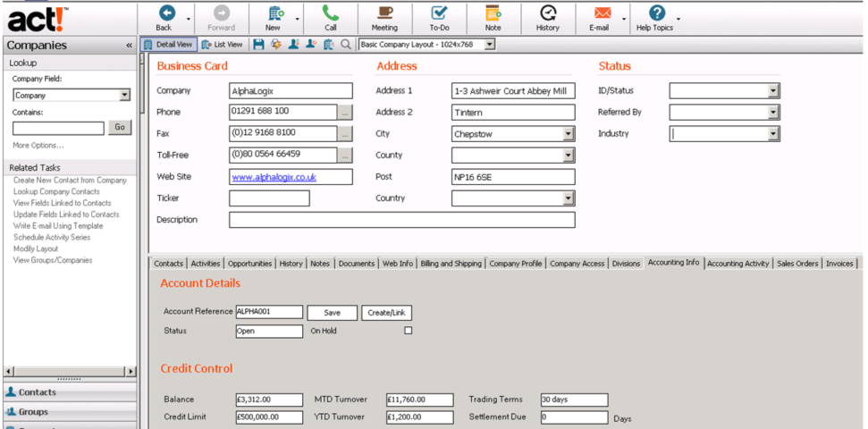Click into the Credit Limit field
Viewport: 868px width, 429px height.
tap(270, 417)
